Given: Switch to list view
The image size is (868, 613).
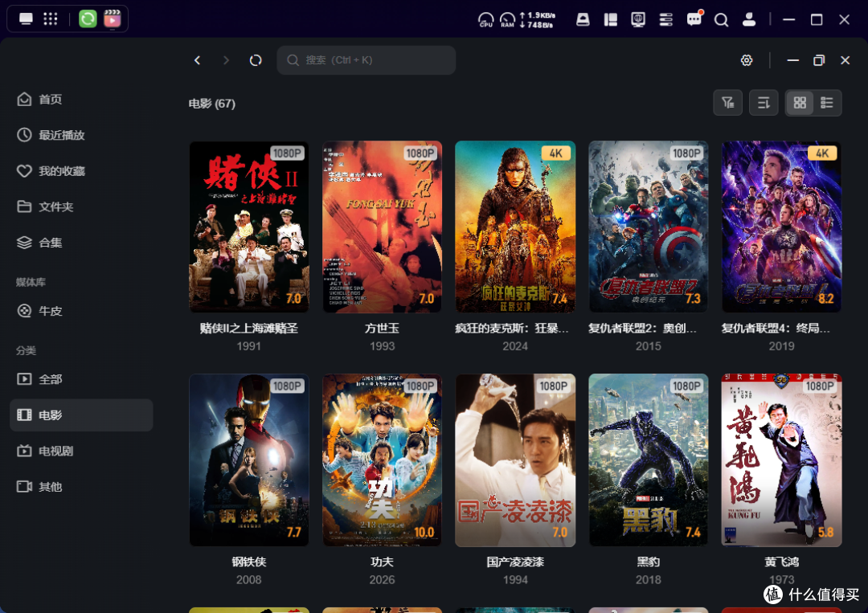Looking at the screenshot, I should pyautogui.click(x=827, y=103).
